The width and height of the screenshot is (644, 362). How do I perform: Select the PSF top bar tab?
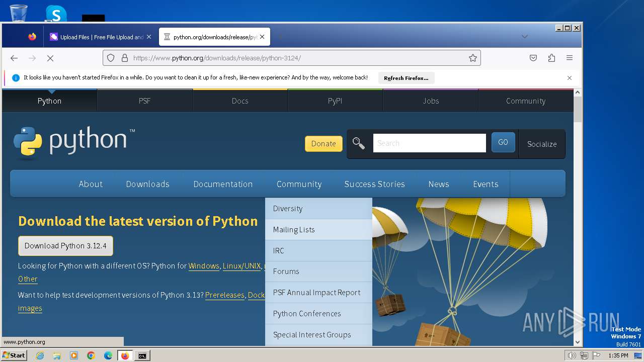click(144, 101)
